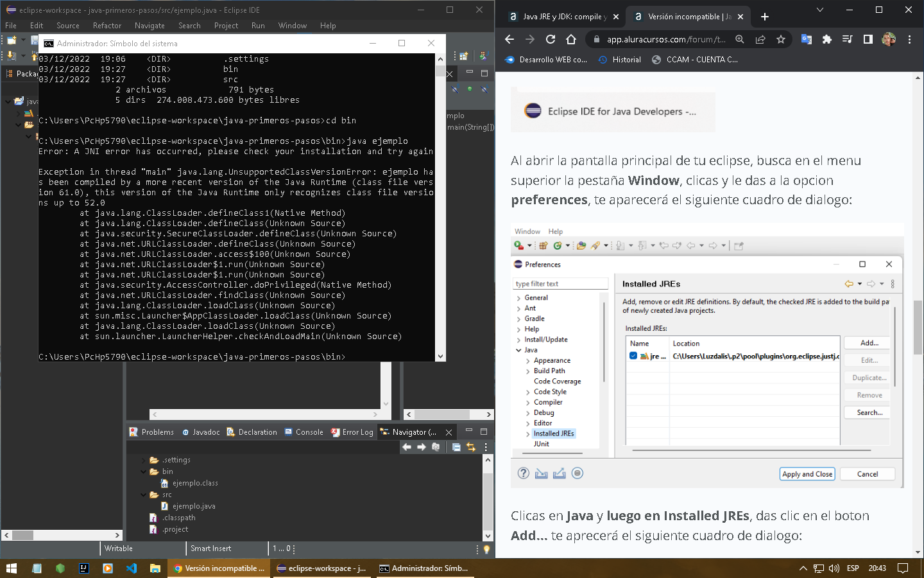This screenshot has height=578, width=924.
Task: Close the Navigator tab
Action: click(449, 432)
